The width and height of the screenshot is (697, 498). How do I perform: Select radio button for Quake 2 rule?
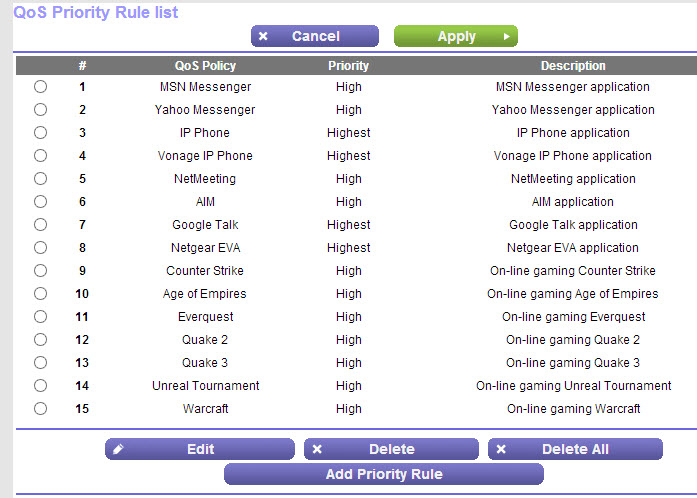tap(40, 339)
